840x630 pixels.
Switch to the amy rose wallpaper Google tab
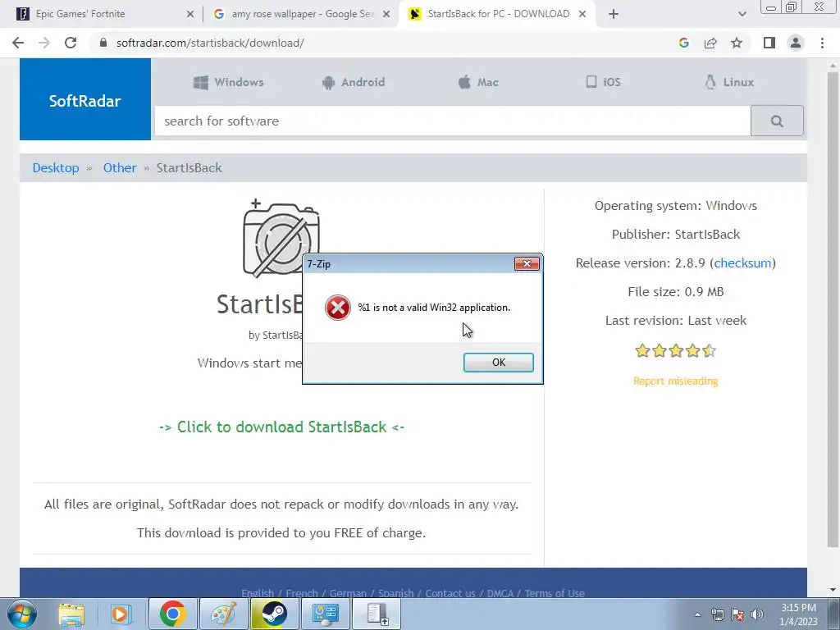[302, 14]
